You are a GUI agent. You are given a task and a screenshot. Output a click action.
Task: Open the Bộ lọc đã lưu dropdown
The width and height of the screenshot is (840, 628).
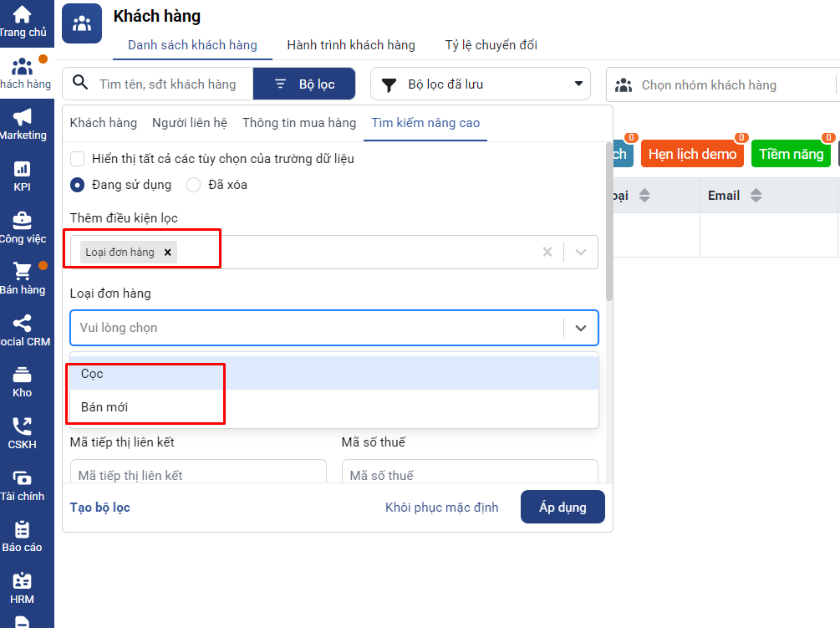pos(481,84)
